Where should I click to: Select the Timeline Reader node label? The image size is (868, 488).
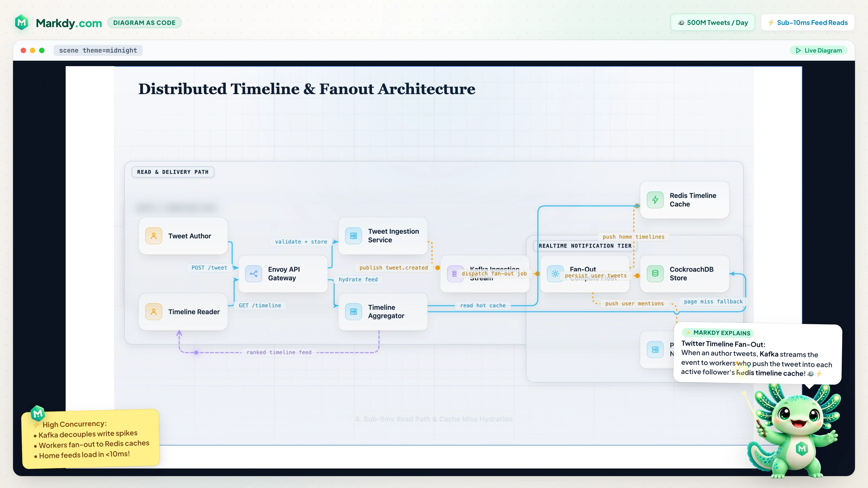(194, 312)
